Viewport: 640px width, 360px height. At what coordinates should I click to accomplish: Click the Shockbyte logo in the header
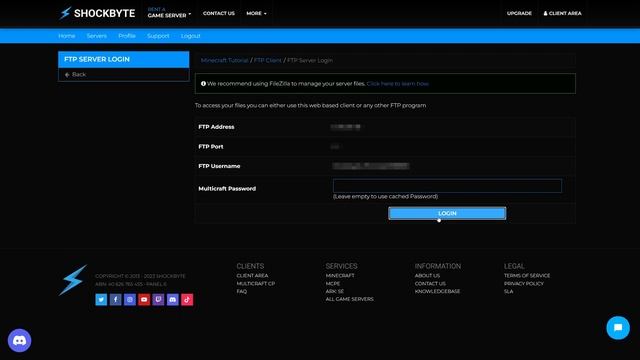click(x=97, y=13)
